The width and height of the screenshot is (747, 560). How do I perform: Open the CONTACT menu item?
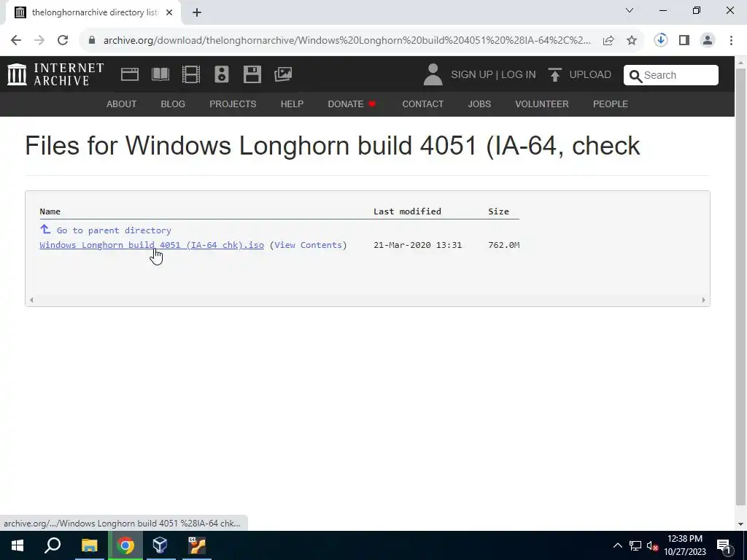coord(423,104)
